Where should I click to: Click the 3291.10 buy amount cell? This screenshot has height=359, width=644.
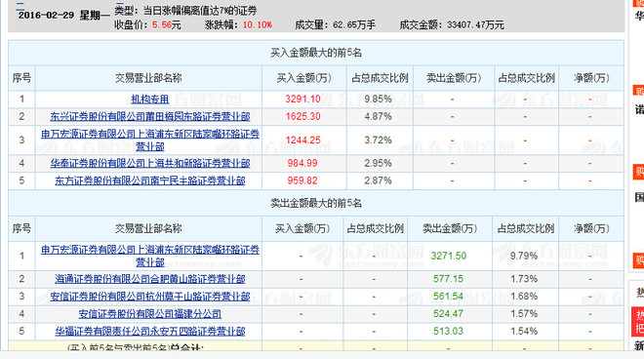pyautogui.click(x=302, y=99)
